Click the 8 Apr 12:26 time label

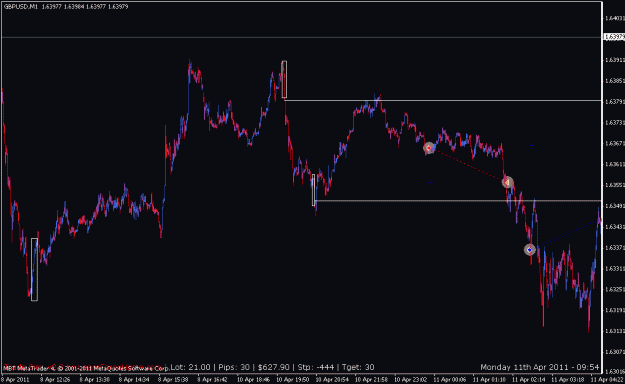click(x=55, y=380)
